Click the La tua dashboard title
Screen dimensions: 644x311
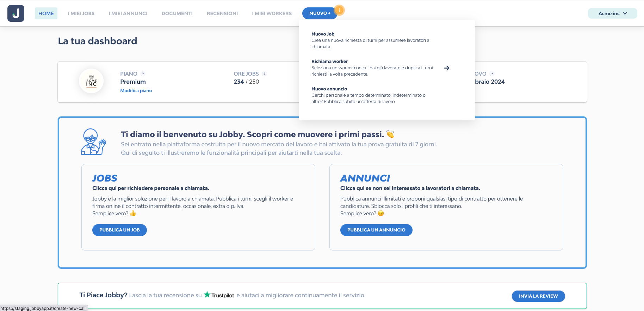98,41
